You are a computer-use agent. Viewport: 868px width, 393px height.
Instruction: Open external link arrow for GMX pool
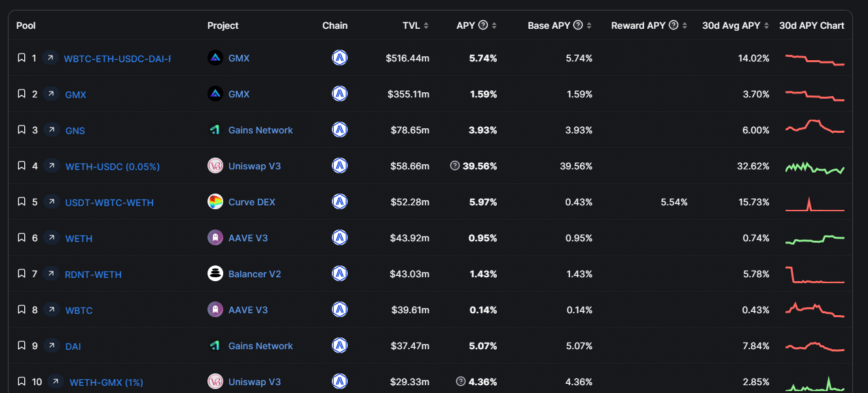click(50, 94)
